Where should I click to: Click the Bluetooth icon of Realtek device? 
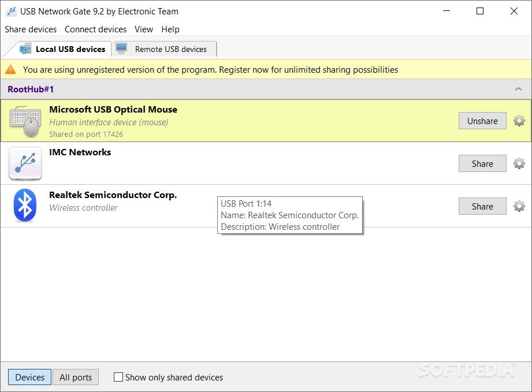coord(25,205)
